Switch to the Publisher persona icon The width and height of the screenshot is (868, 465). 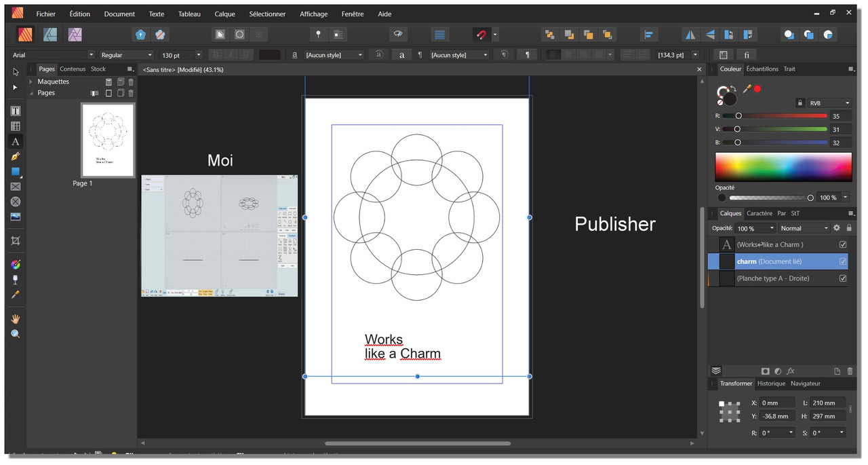[x=25, y=34]
